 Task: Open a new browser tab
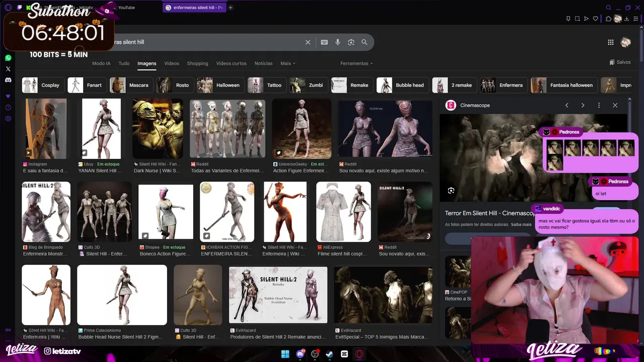231,8
